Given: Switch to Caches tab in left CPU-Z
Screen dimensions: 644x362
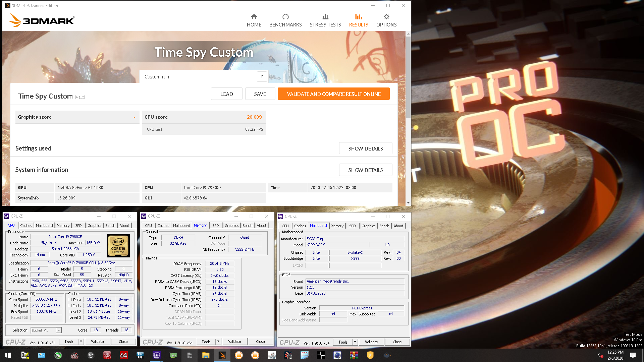Looking at the screenshot, I should pyautogui.click(x=26, y=226).
